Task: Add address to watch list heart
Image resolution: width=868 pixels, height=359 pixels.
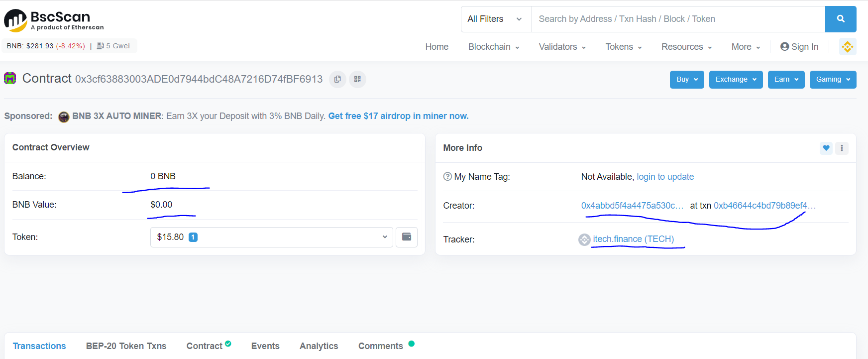Action: (826, 148)
